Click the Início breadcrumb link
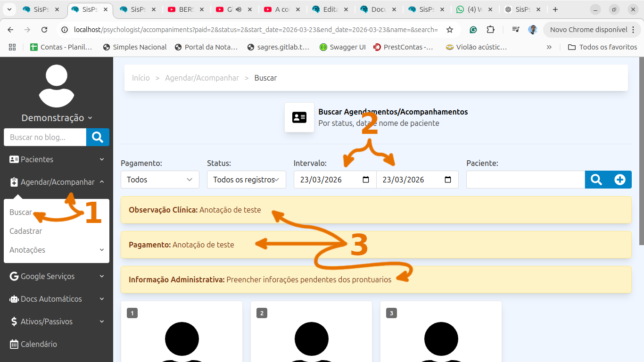This screenshot has height=362, width=644. (141, 78)
